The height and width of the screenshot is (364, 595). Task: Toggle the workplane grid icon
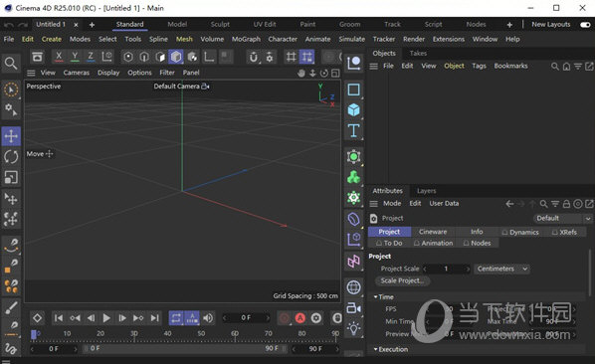(x=292, y=57)
